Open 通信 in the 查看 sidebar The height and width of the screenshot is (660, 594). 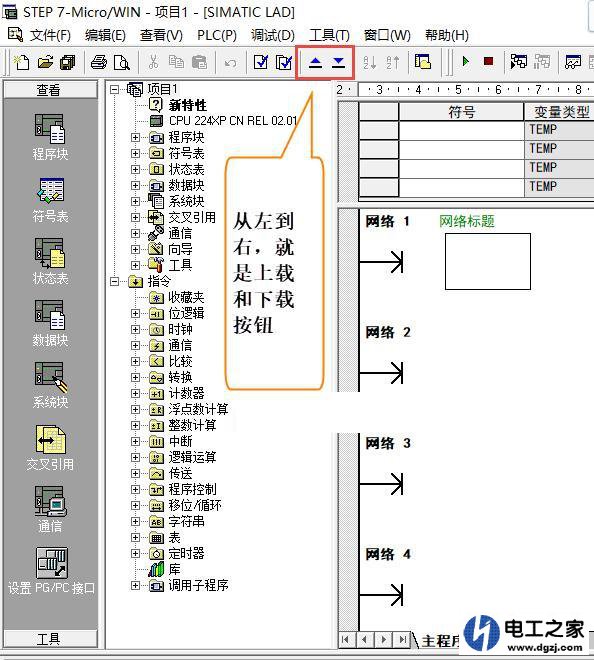point(50,509)
